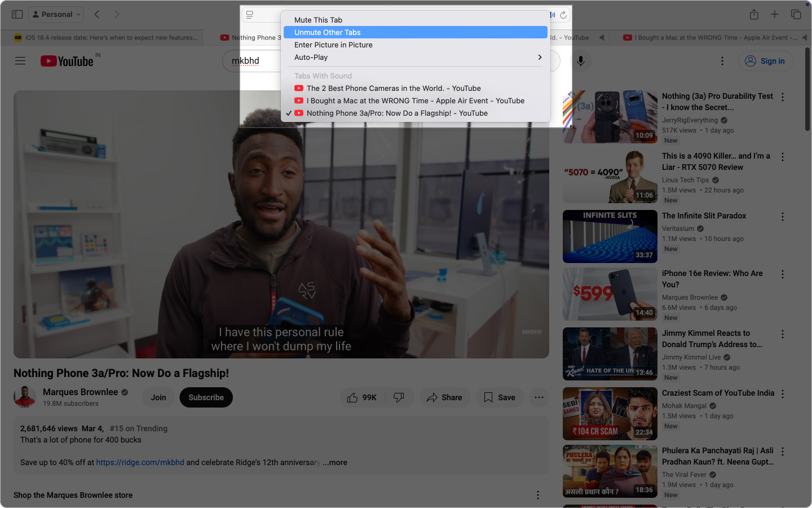This screenshot has width=812, height=508.
Task: Open the ridge.com/mkbhd link
Action: tap(140, 462)
